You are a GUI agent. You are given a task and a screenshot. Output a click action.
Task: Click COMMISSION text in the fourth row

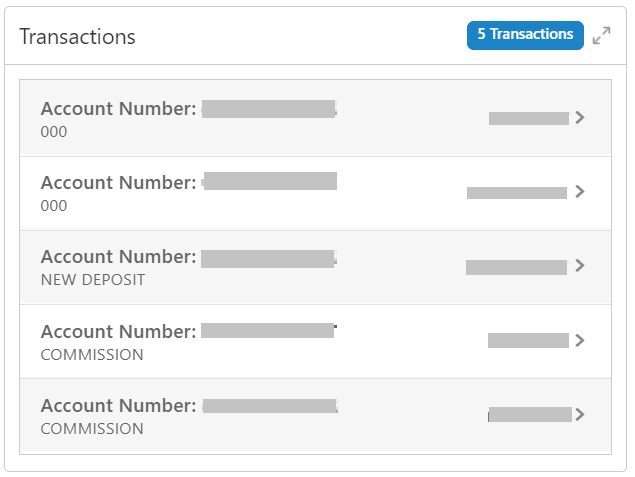click(x=92, y=355)
